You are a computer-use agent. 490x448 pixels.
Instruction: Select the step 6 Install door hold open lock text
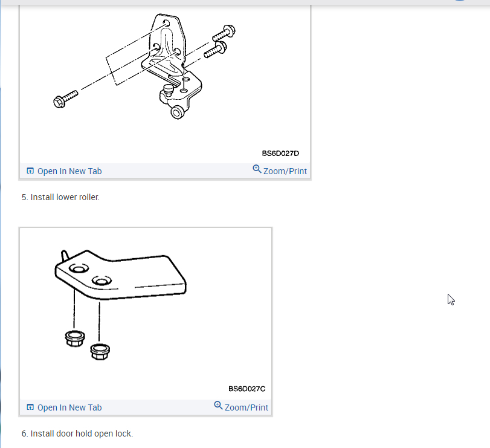77,433
